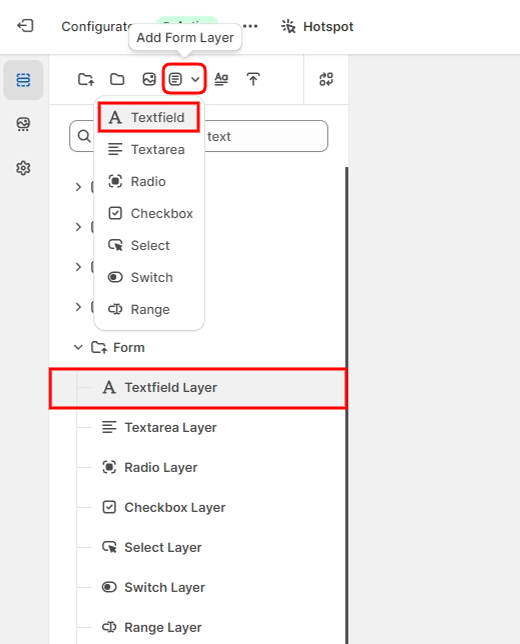Open the Add Form Layer dropdown button
The width and height of the screenshot is (520, 644).
coord(184,78)
